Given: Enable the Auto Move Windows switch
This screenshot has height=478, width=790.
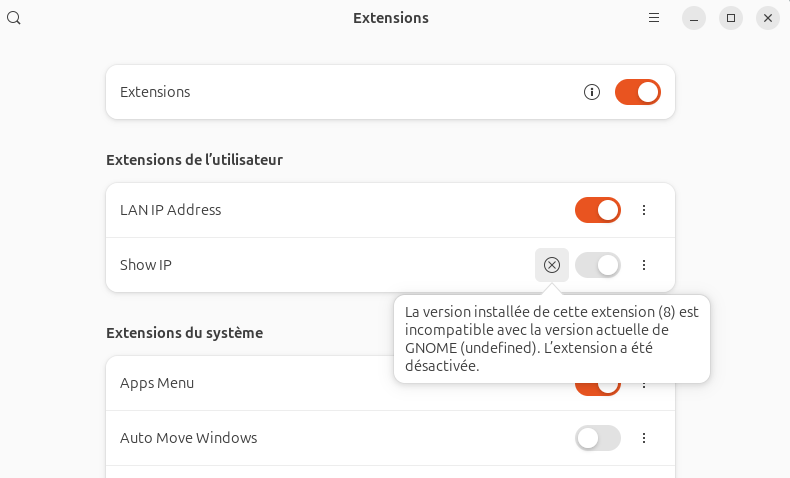Looking at the screenshot, I should click(x=597, y=438).
